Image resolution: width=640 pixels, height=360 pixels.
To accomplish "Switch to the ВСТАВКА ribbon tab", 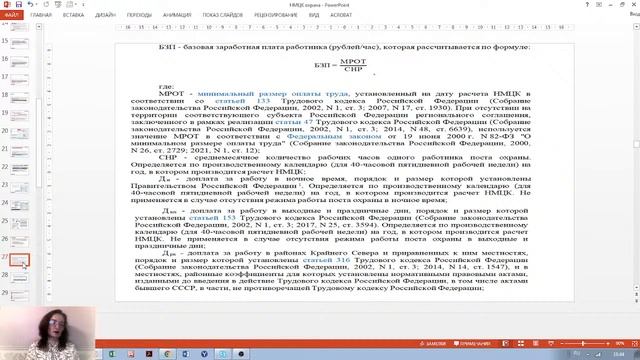I will click(x=73, y=15).
